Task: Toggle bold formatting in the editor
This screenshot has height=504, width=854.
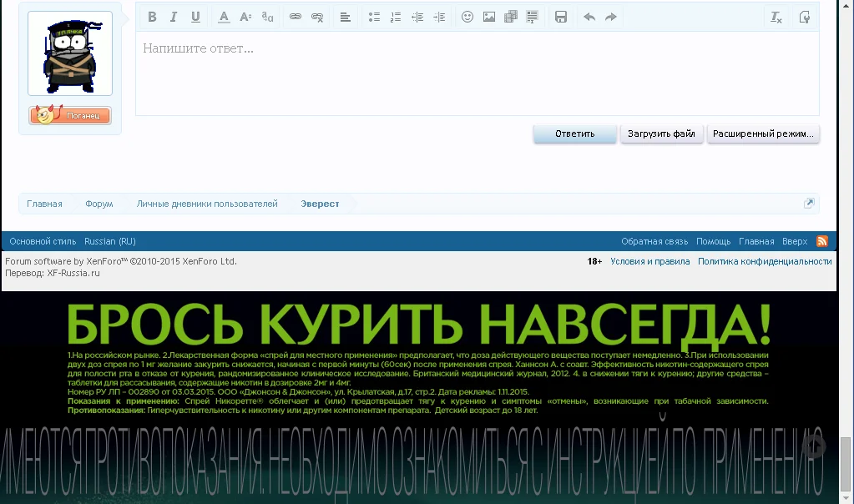Action: [153, 17]
